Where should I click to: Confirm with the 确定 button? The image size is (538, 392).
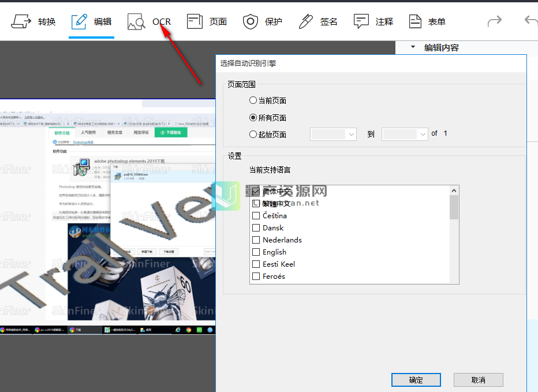pyautogui.click(x=416, y=380)
